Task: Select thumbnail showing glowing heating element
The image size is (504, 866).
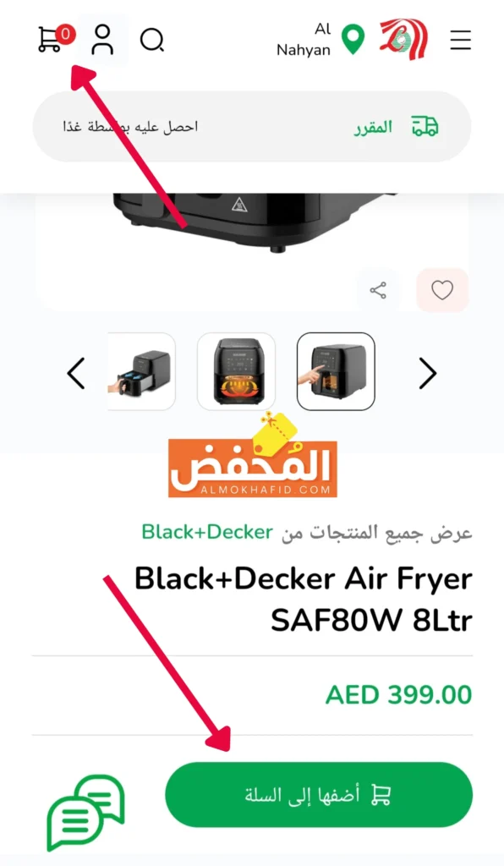Action: click(x=236, y=371)
